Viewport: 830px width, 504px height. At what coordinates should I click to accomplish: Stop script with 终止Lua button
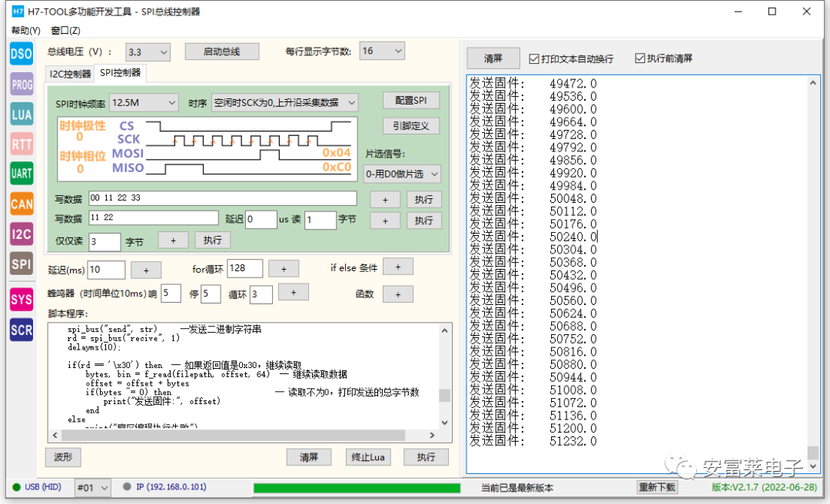[368, 457]
